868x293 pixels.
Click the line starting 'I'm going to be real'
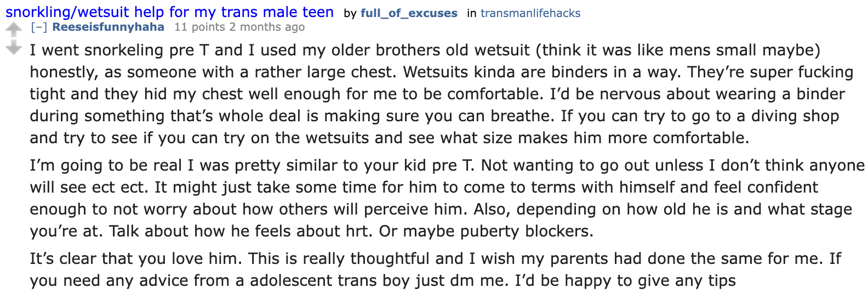coord(447,165)
